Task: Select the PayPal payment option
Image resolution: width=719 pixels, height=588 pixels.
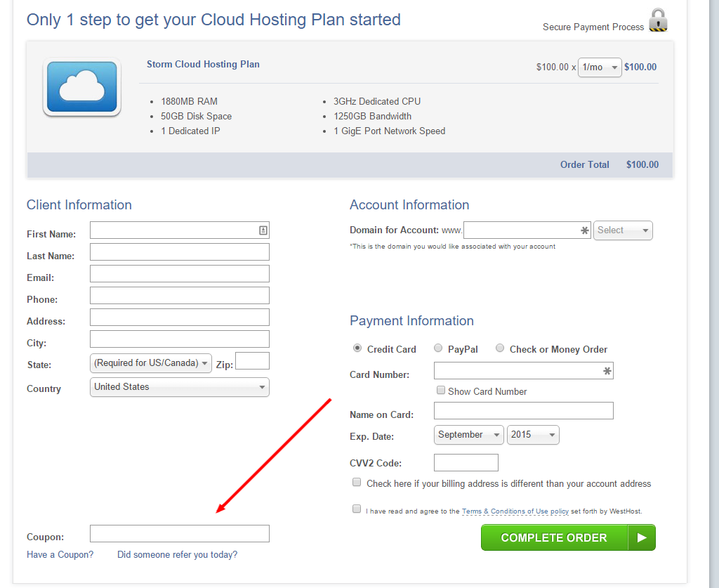Action: (438, 348)
